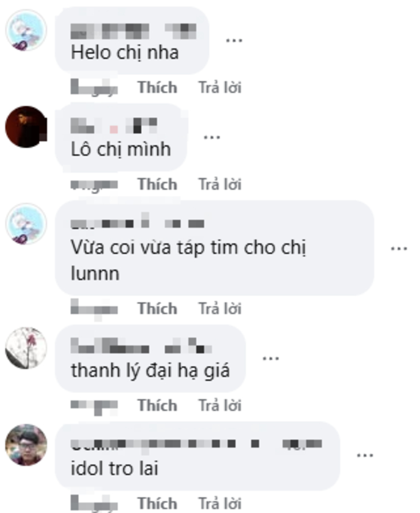Open more options for 'Helo chị nha' comment

234,40
